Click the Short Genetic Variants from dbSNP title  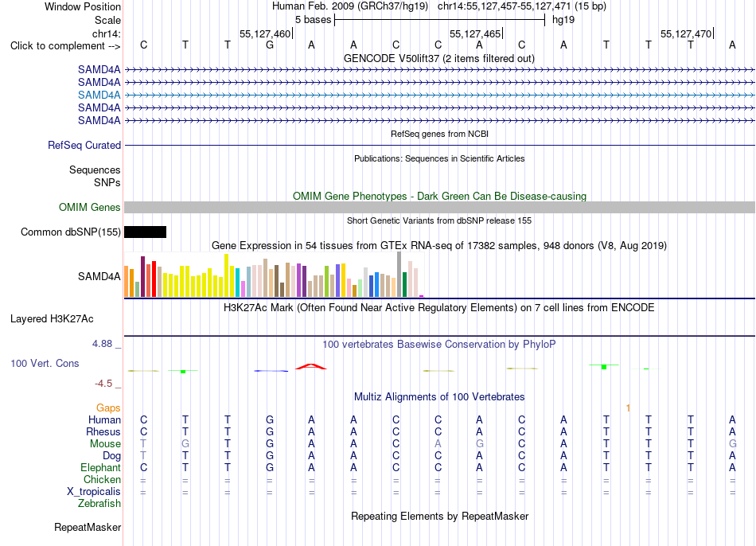pyautogui.click(x=439, y=220)
